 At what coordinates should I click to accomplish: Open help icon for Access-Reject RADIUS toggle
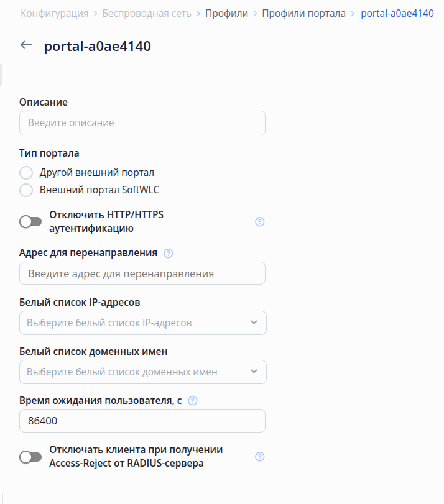point(260,457)
